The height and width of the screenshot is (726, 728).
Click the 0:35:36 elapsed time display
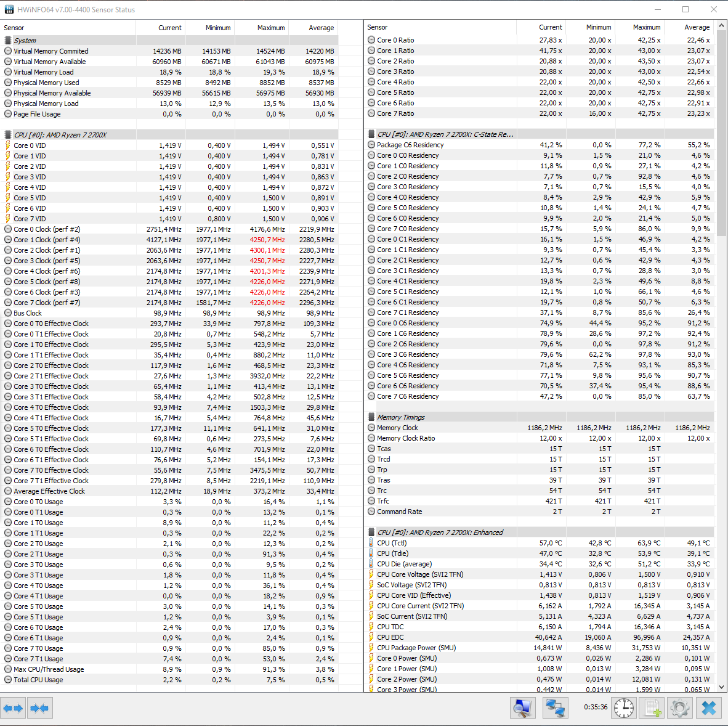click(x=595, y=707)
